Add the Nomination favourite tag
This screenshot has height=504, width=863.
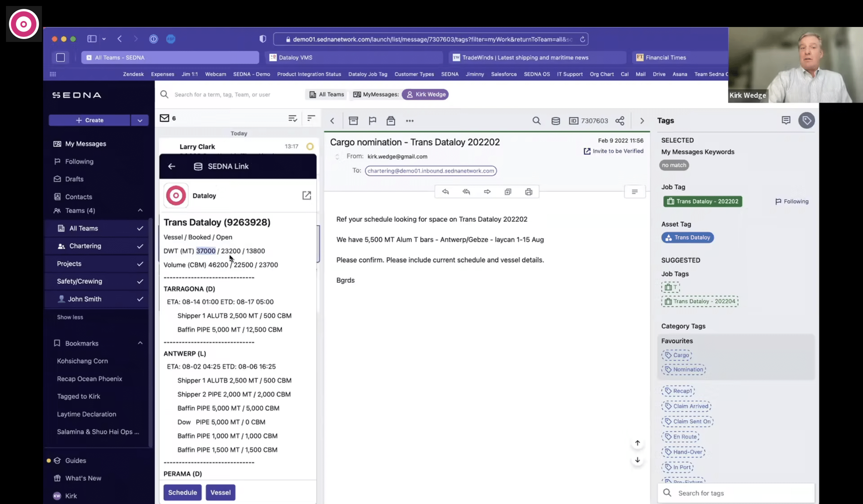coord(684,369)
